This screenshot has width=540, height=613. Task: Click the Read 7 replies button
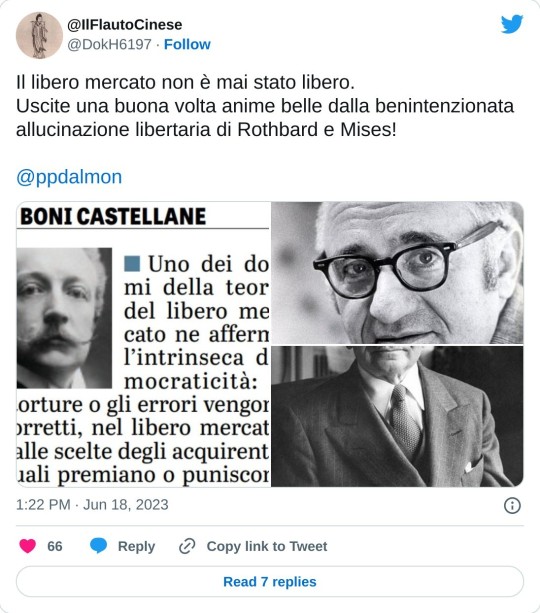click(x=270, y=581)
